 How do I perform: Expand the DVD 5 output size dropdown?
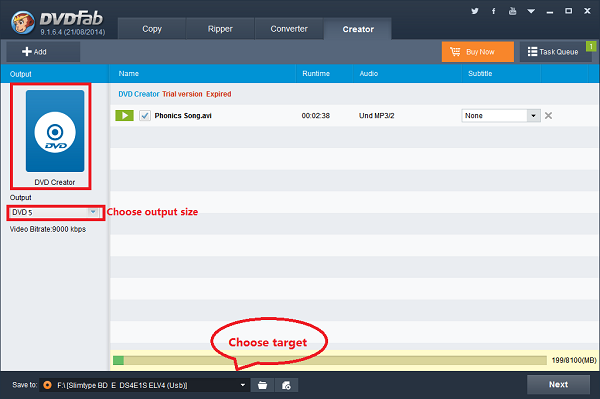click(x=93, y=212)
